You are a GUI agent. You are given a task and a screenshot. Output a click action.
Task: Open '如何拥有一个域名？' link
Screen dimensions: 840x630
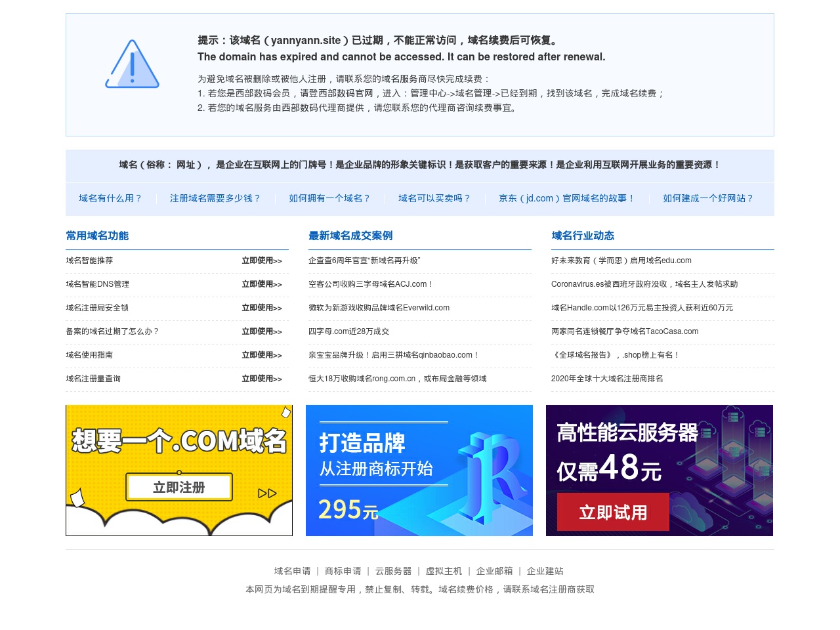pyautogui.click(x=330, y=198)
